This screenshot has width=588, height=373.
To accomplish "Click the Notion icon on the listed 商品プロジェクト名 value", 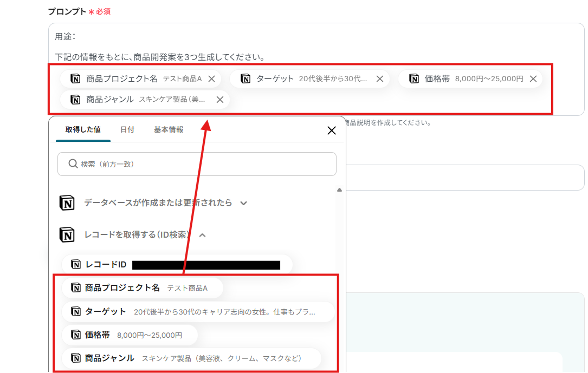I will 75,288.
